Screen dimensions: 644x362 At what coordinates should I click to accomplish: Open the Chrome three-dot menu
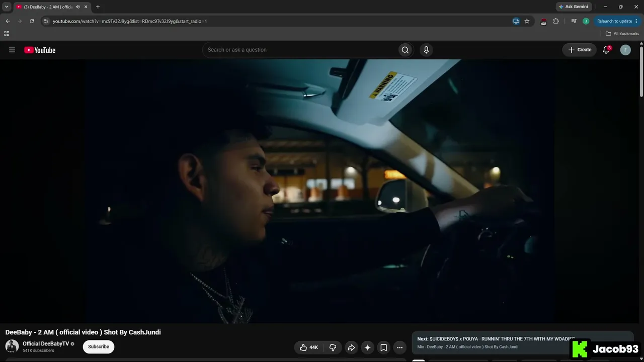[x=636, y=21]
